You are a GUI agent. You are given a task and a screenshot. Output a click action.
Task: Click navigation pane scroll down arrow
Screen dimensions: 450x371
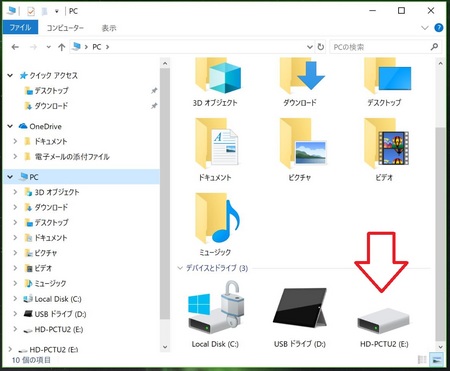tap(165, 347)
